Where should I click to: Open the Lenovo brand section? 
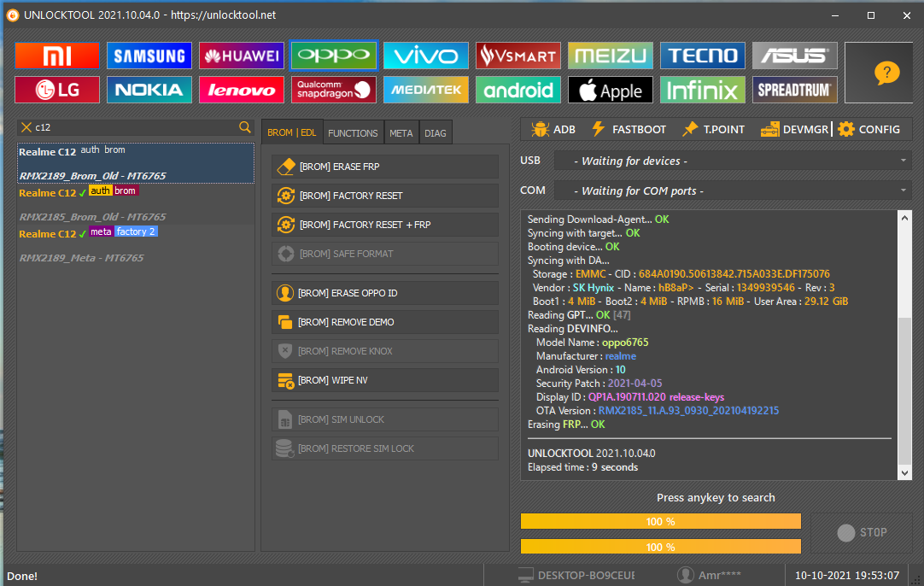pos(242,90)
